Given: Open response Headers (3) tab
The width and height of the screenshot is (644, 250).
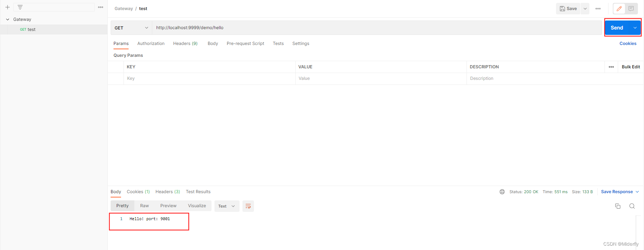Looking at the screenshot, I should 168,192.
